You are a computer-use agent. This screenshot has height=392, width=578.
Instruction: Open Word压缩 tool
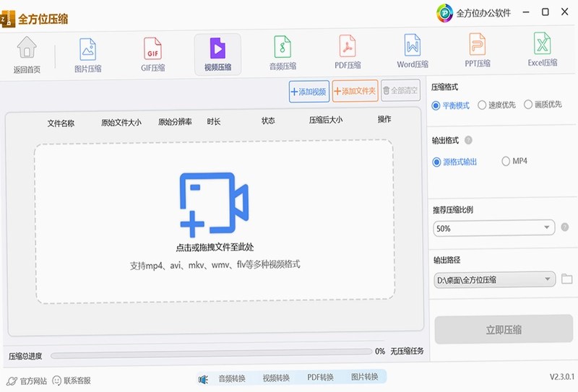pos(413,51)
